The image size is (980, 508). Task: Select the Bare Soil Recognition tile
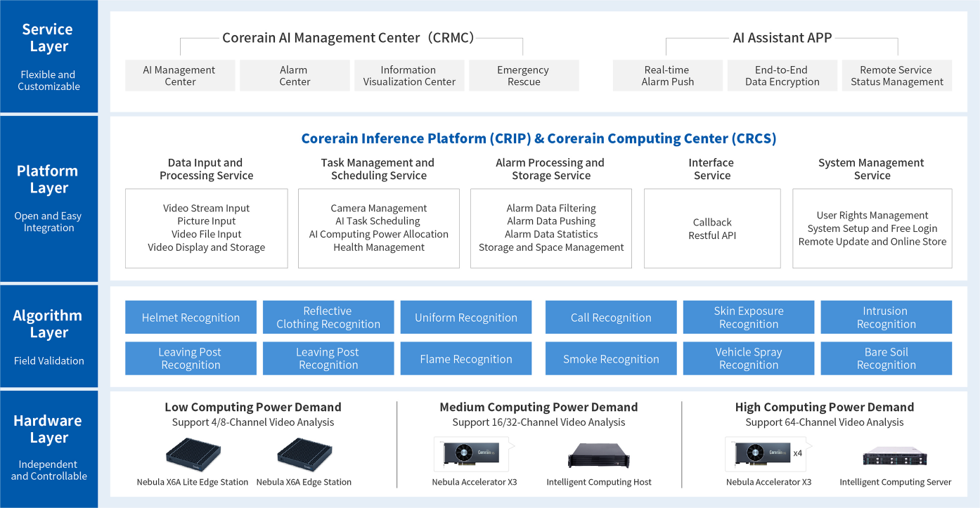click(x=886, y=358)
